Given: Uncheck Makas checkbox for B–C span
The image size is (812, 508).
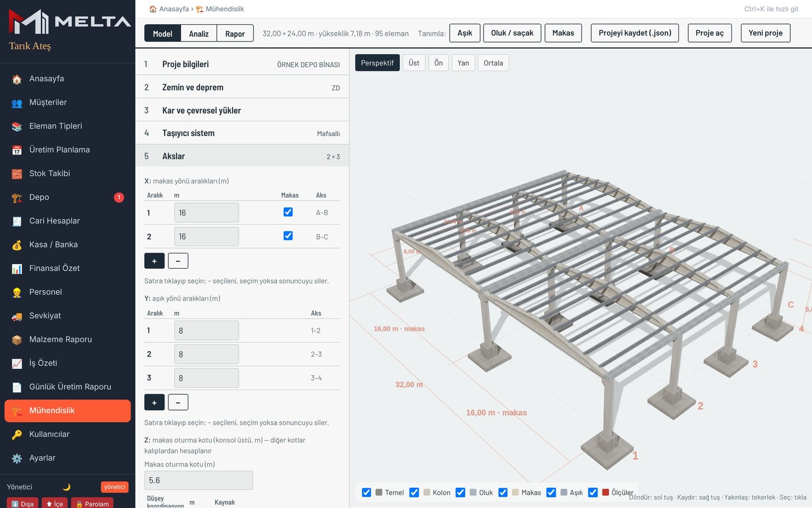Looking at the screenshot, I should tap(288, 236).
